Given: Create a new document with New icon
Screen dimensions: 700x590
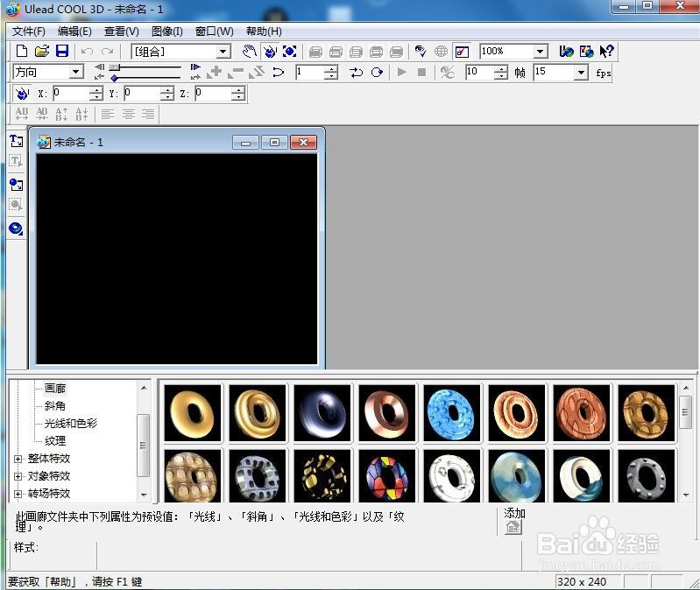Looking at the screenshot, I should [x=21, y=52].
